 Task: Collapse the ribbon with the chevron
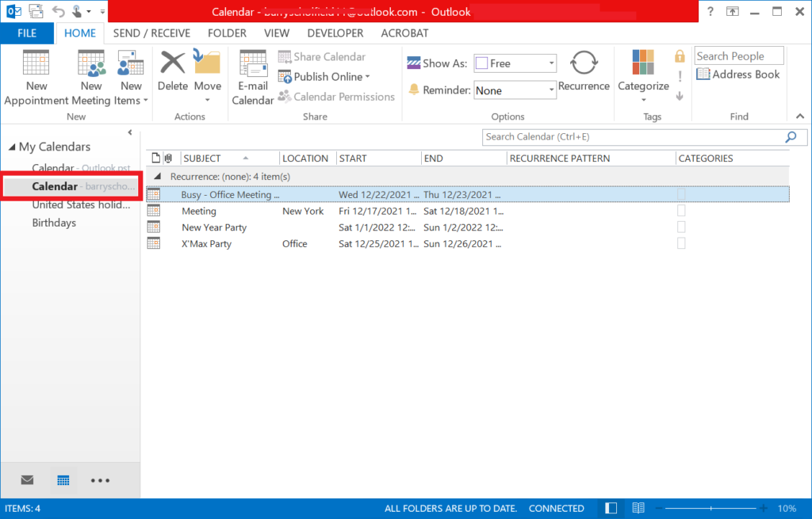pyautogui.click(x=800, y=116)
